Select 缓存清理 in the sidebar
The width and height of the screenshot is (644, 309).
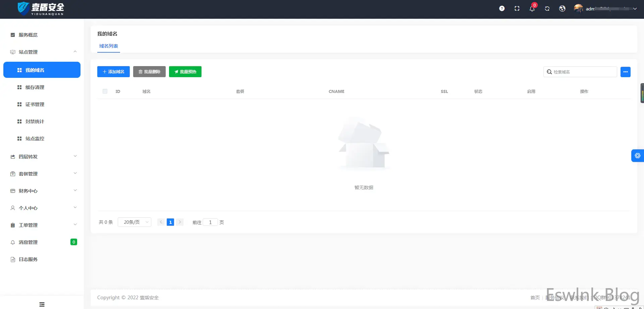point(35,87)
